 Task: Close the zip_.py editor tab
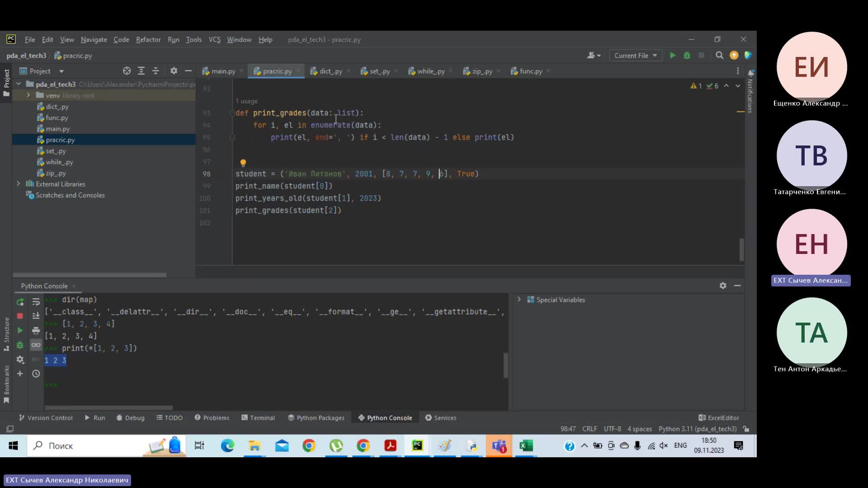pyautogui.click(x=498, y=71)
